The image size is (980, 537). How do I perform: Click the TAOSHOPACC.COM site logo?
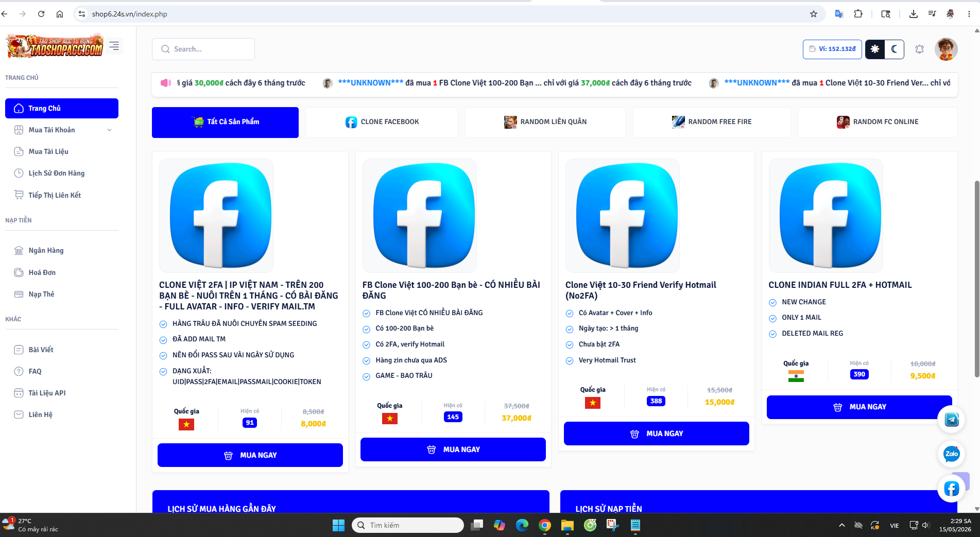click(55, 46)
